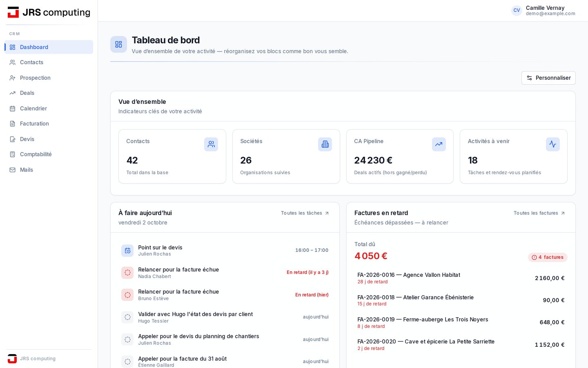The image size is (588, 368).
Task: Click the 'vendredi 2 octobre' date
Action: coord(143,222)
